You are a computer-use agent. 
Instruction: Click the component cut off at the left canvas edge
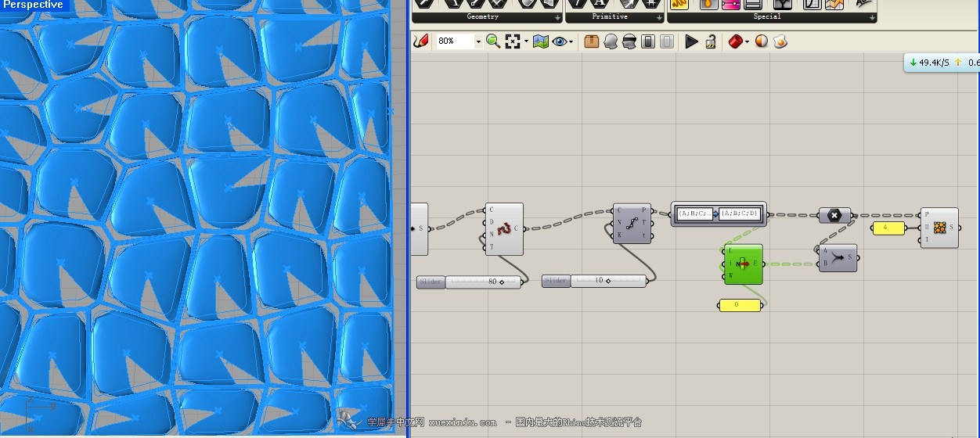coord(420,228)
